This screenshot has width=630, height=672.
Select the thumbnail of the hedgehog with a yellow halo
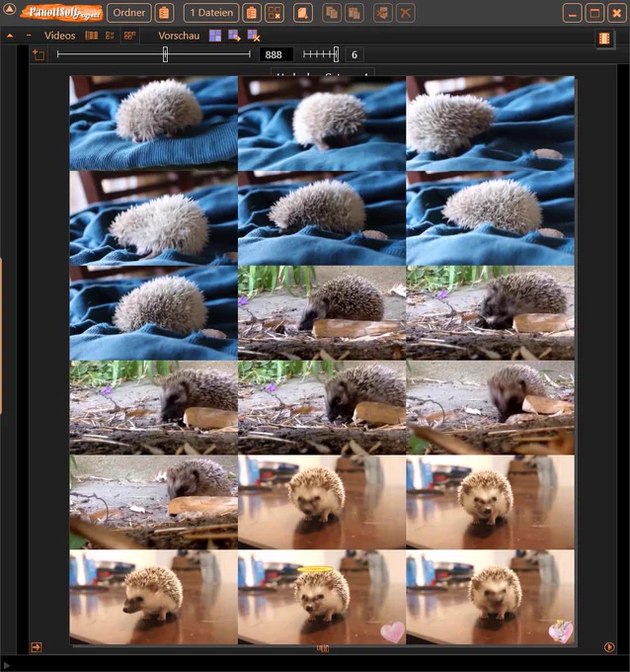[x=322, y=597]
